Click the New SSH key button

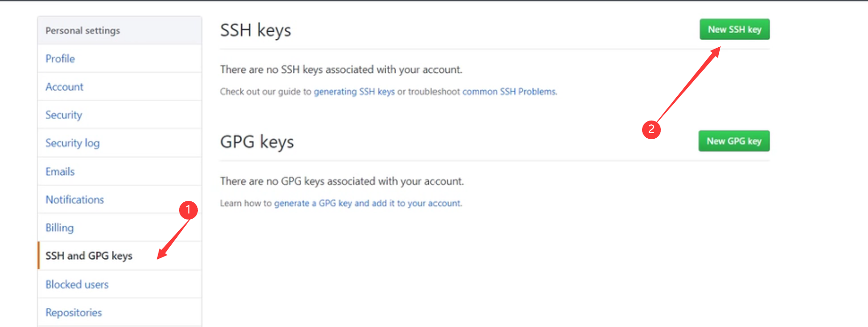pos(734,29)
